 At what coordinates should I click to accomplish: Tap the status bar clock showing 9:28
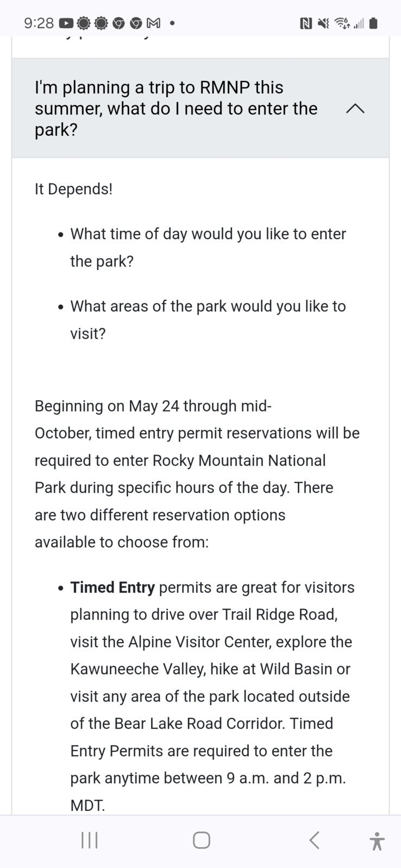click(x=39, y=23)
